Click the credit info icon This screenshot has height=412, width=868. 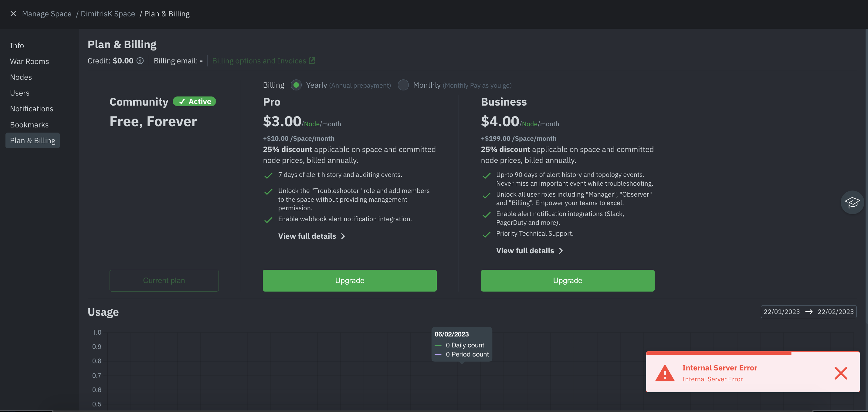point(140,61)
